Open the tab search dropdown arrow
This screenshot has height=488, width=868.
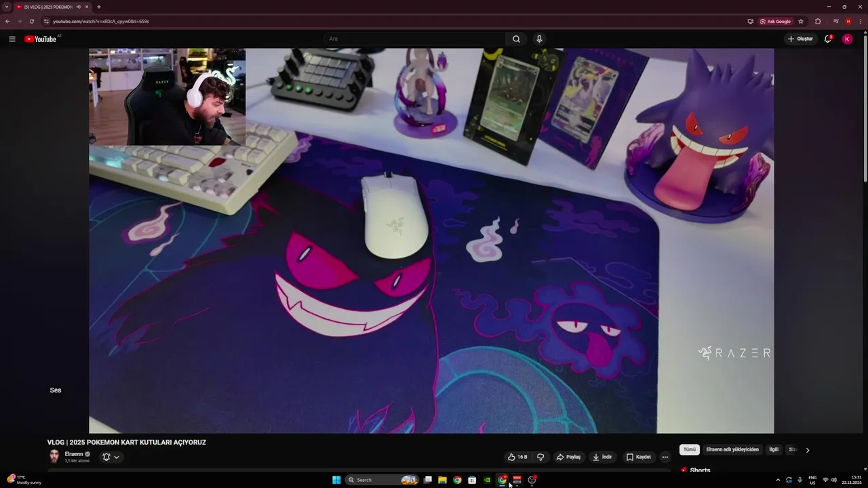[x=7, y=7]
